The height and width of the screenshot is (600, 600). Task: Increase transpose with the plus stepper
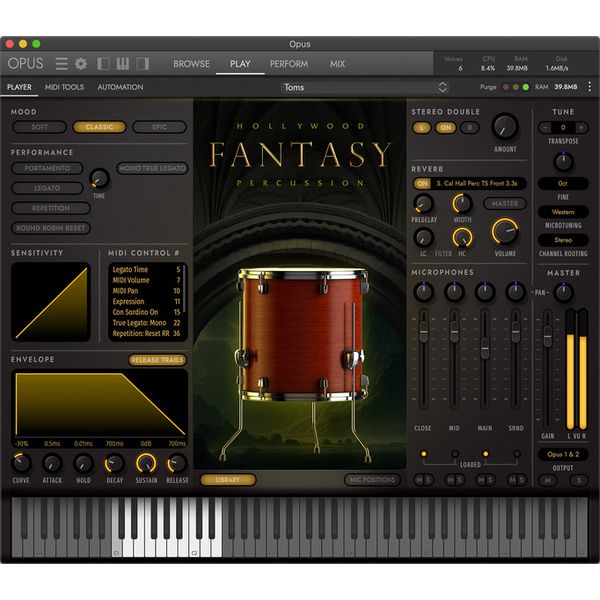pos(581,127)
